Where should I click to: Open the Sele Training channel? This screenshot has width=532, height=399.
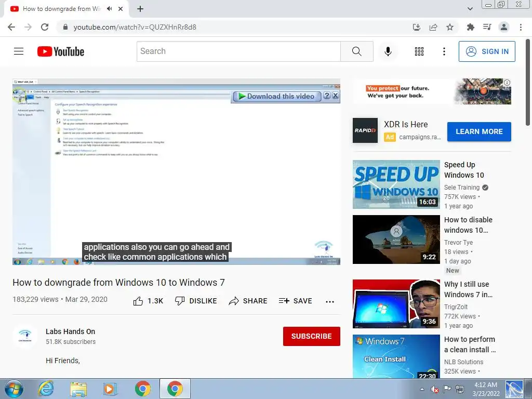[462, 187]
